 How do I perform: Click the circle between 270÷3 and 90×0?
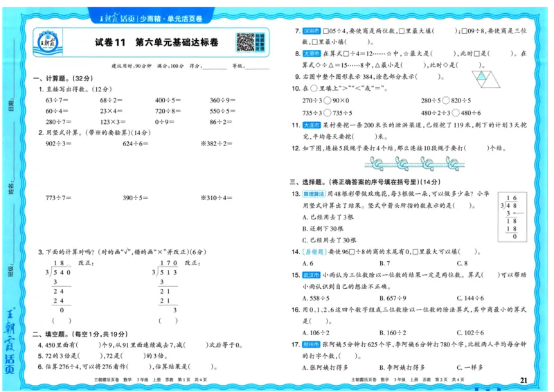pos(328,100)
